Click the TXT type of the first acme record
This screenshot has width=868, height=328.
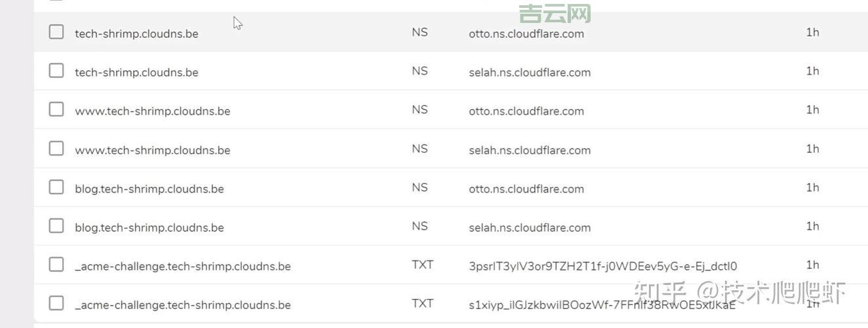[x=422, y=265]
